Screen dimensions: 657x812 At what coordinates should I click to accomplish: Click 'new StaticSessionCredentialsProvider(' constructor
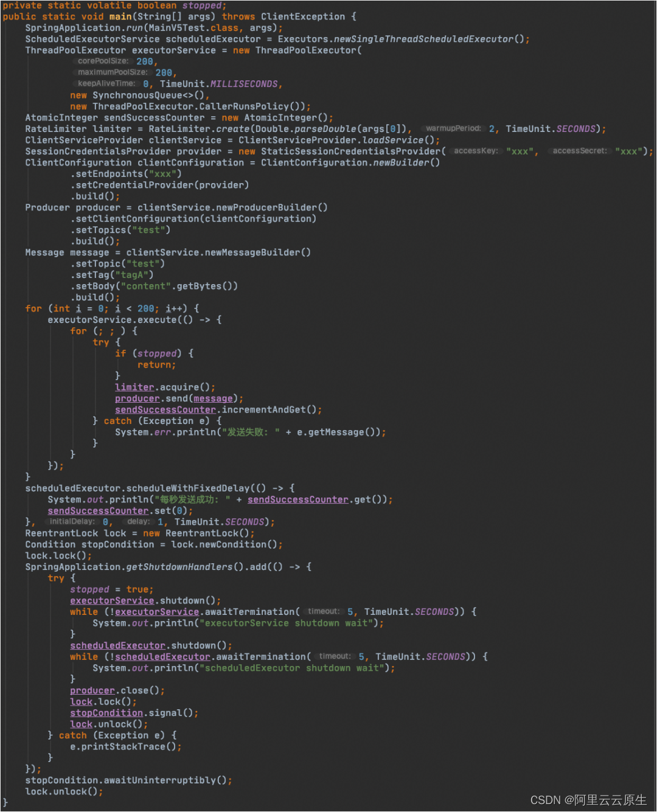[x=342, y=151]
